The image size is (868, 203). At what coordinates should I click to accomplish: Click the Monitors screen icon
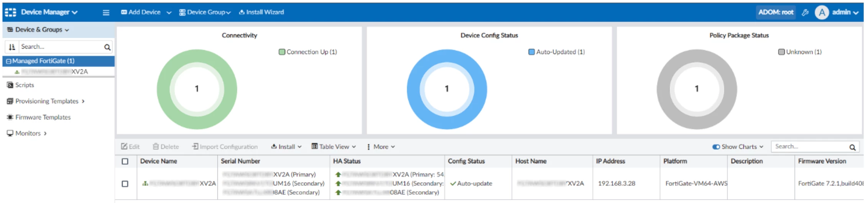click(x=10, y=133)
